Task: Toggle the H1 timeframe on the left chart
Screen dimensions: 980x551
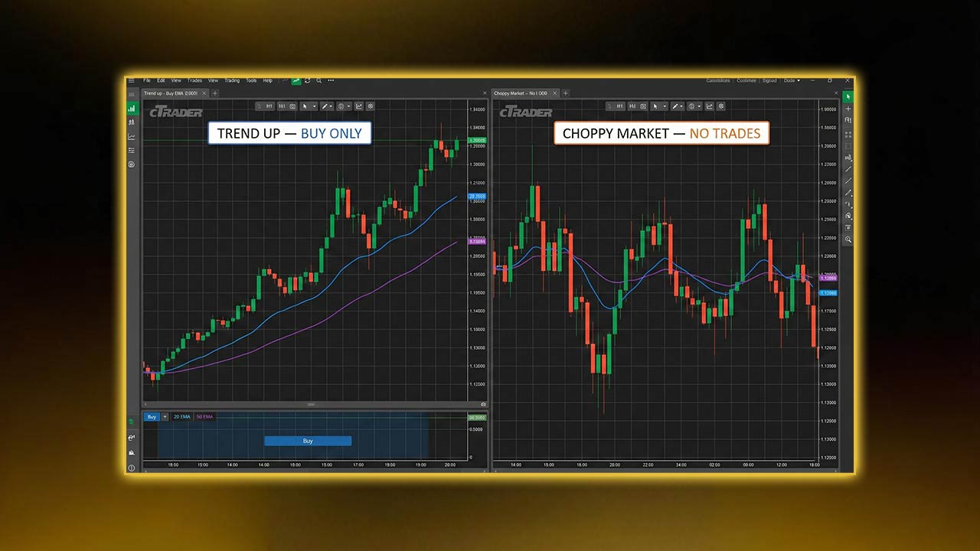Action: tap(269, 106)
